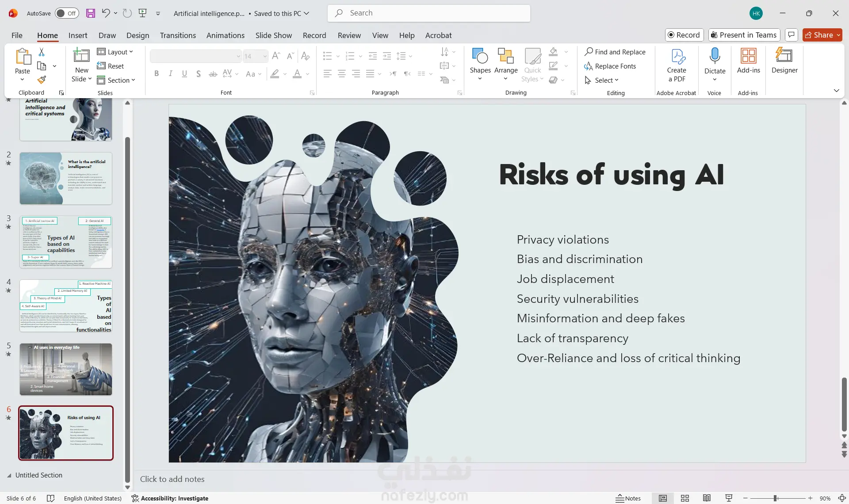Click the Cut scissors icon

point(42,52)
